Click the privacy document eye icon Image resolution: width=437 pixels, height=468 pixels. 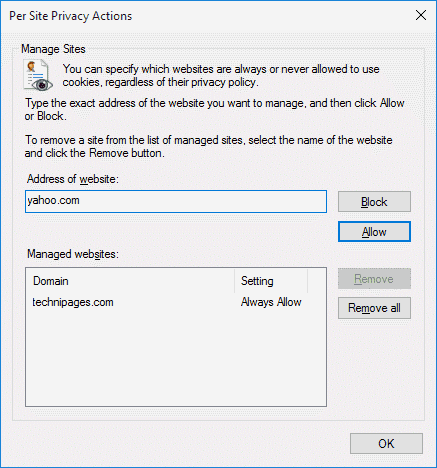click(x=38, y=75)
